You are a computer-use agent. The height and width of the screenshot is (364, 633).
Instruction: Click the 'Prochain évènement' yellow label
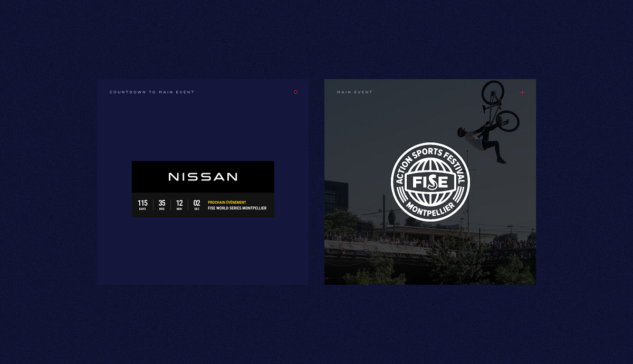tap(227, 203)
